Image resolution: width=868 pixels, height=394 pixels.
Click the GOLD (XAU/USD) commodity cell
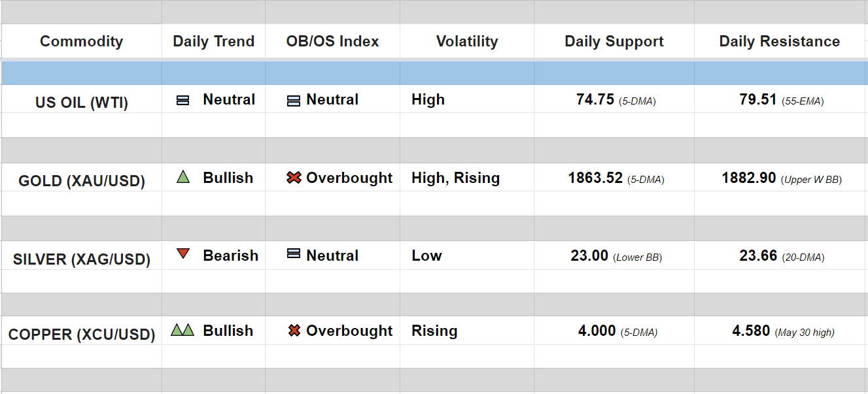82,181
